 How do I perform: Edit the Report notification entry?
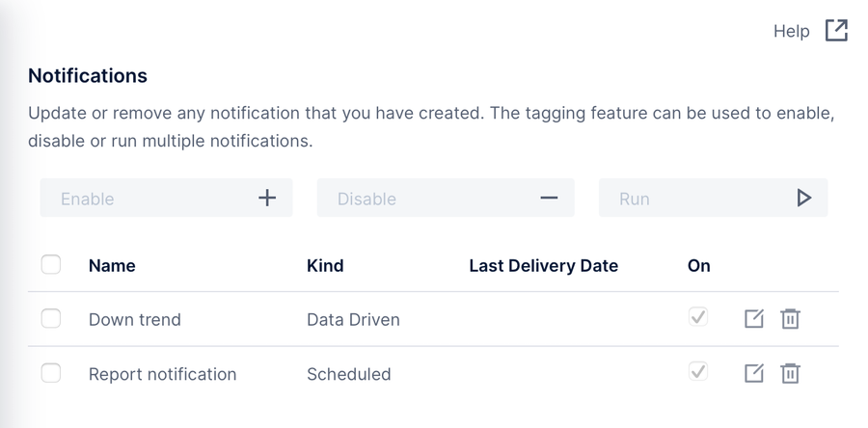click(x=754, y=373)
